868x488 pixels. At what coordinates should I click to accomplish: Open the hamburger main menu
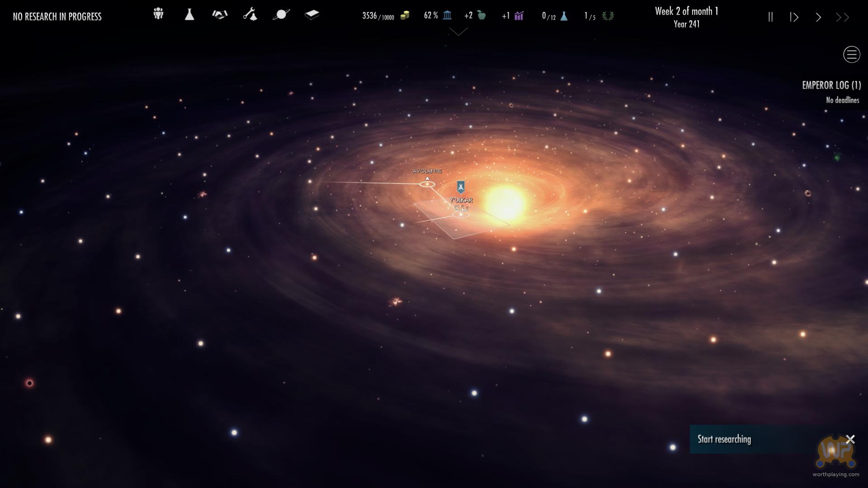tap(851, 55)
